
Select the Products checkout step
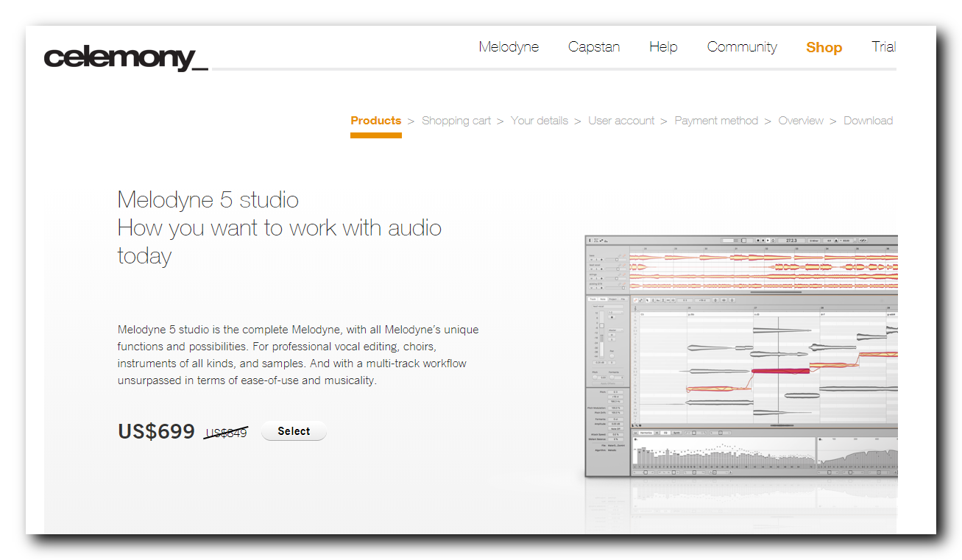click(x=376, y=121)
